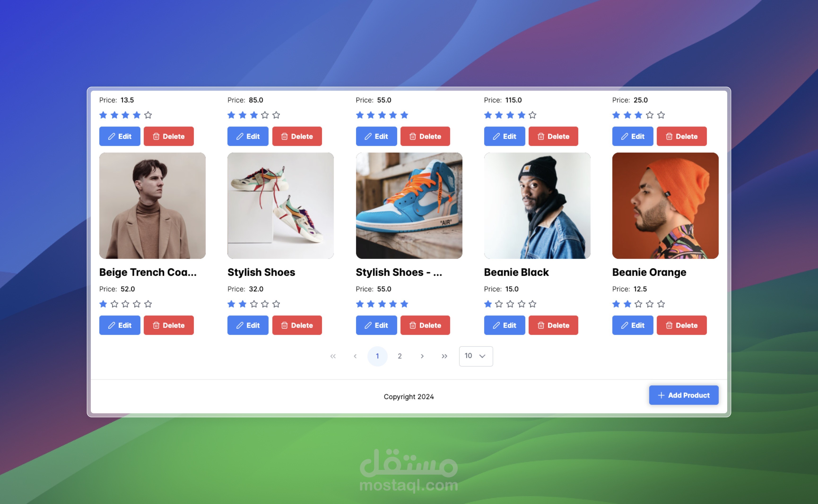The image size is (818, 504).
Task: Edit the Beige Trench Coat product
Action: click(x=120, y=325)
